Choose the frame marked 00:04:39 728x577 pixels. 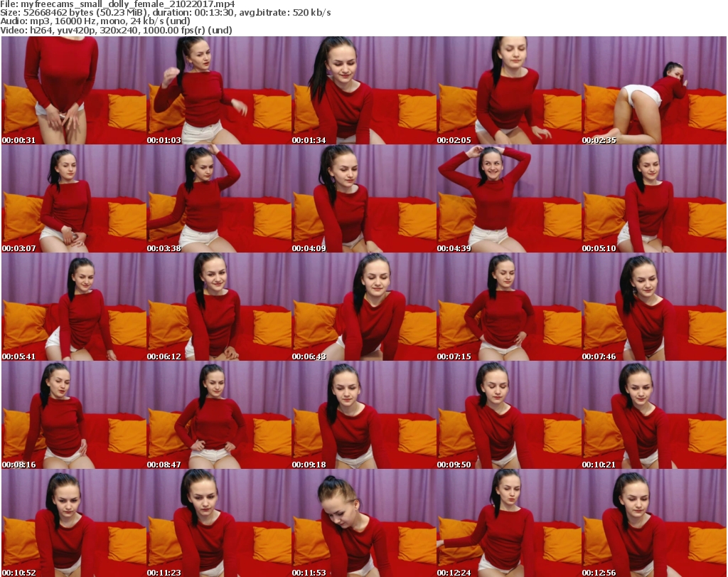tap(509, 198)
